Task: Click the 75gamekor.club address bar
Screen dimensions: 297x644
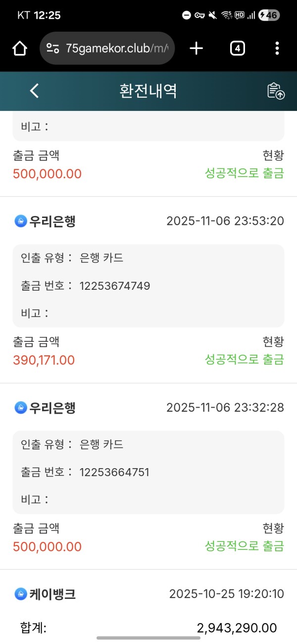Action: click(x=116, y=48)
